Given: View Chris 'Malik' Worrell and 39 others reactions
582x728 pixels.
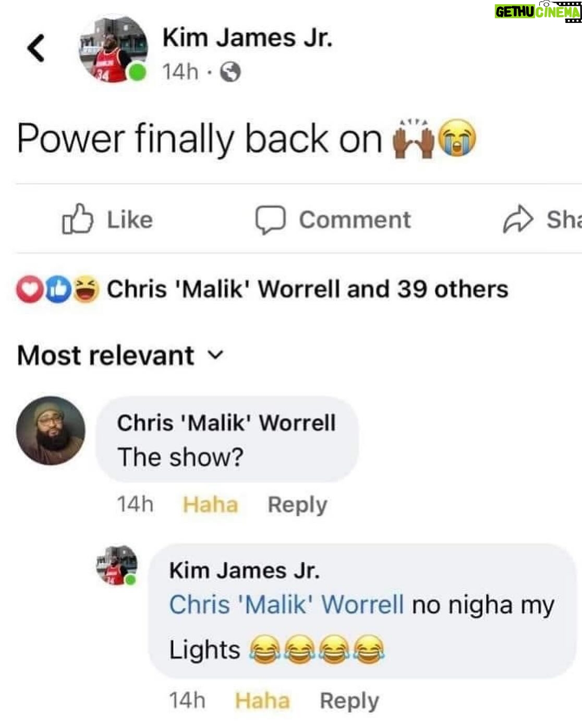Looking at the screenshot, I should pyautogui.click(x=307, y=289).
